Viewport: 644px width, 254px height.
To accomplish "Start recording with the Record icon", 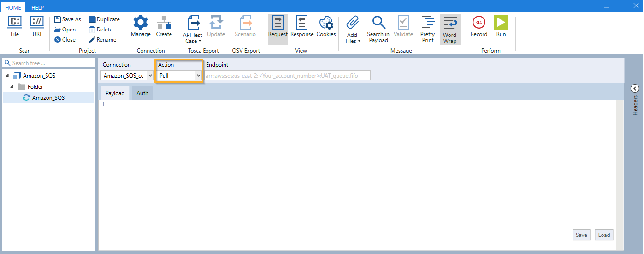I will pos(479,23).
